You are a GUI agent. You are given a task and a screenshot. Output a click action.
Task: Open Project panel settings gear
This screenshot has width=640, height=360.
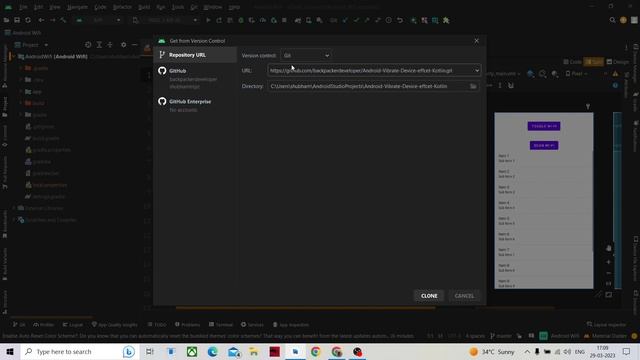[124, 45]
